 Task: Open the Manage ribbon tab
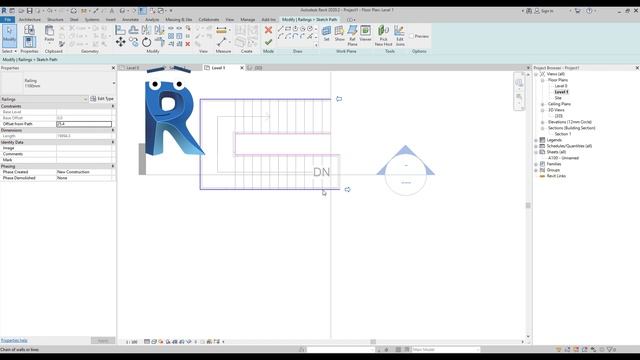pos(247,20)
